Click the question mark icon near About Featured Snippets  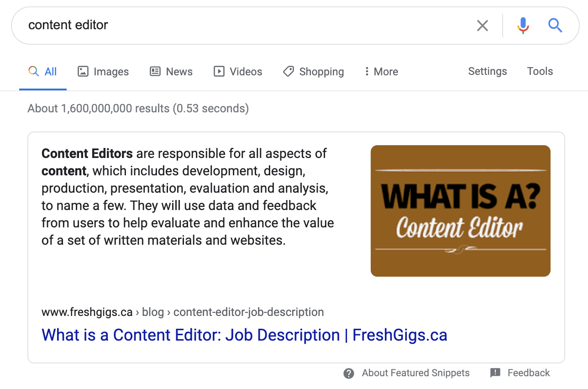tap(348, 373)
